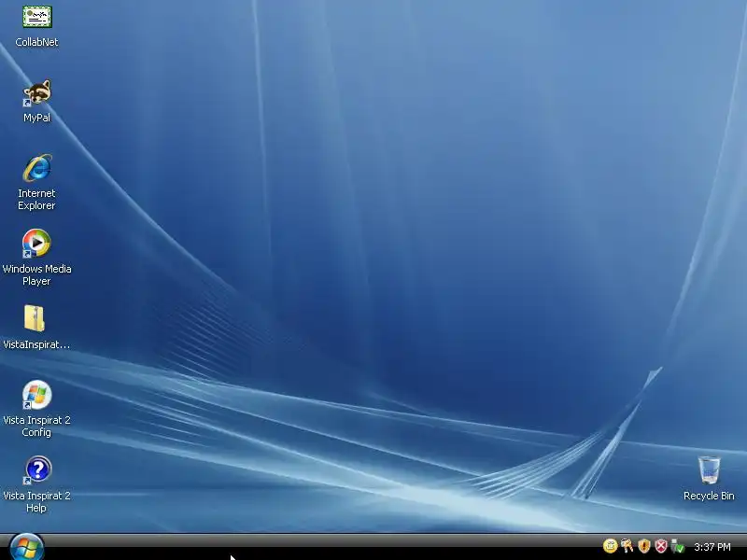
Task: Click the 3:37 PM taskbar clock
Action: [x=712, y=547]
